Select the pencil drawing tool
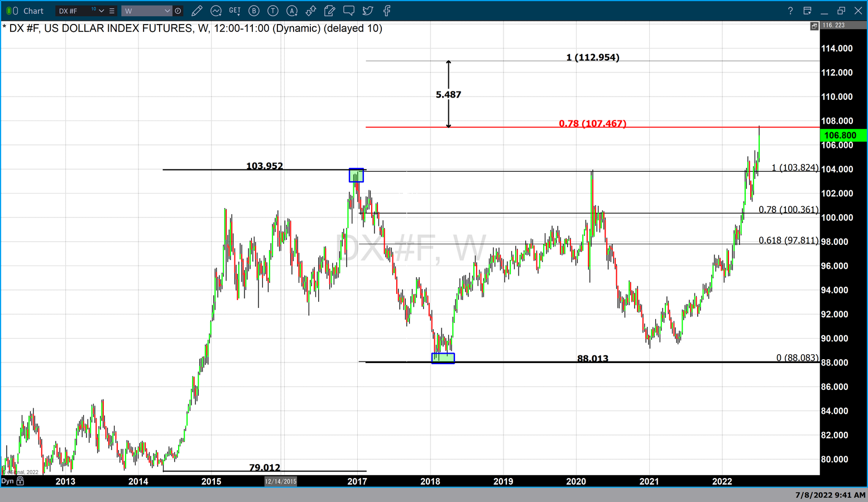Viewport: 868px width, 502px height. pos(196,11)
